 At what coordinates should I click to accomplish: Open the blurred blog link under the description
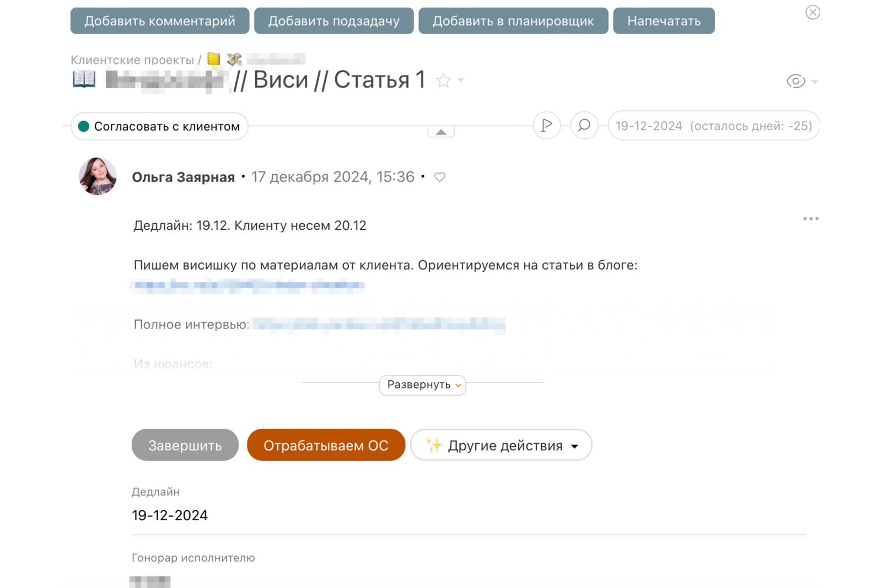pos(248,285)
